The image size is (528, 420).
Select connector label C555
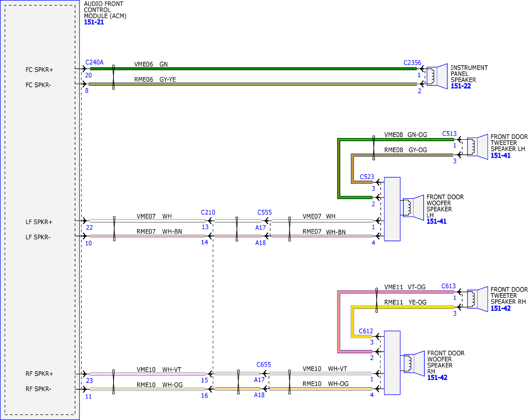coord(264,212)
